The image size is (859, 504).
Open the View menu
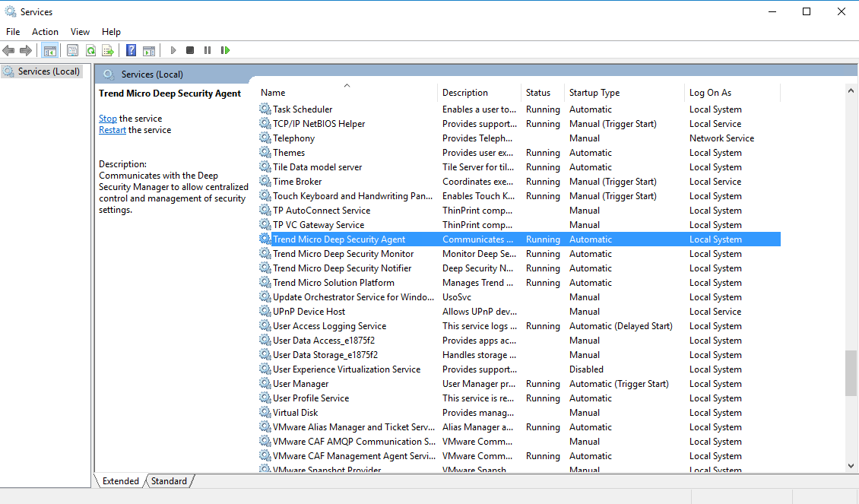pyautogui.click(x=80, y=32)
